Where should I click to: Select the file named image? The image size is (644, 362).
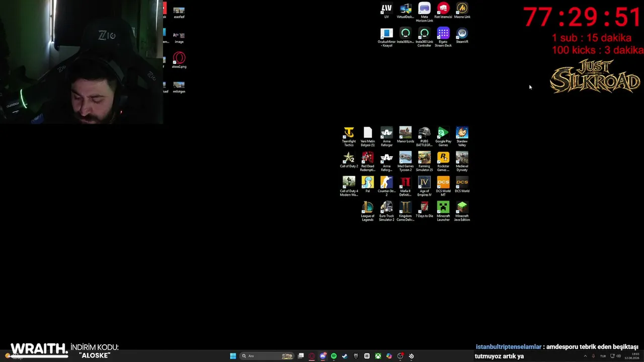pyautogui.click(x=179, y=38)
